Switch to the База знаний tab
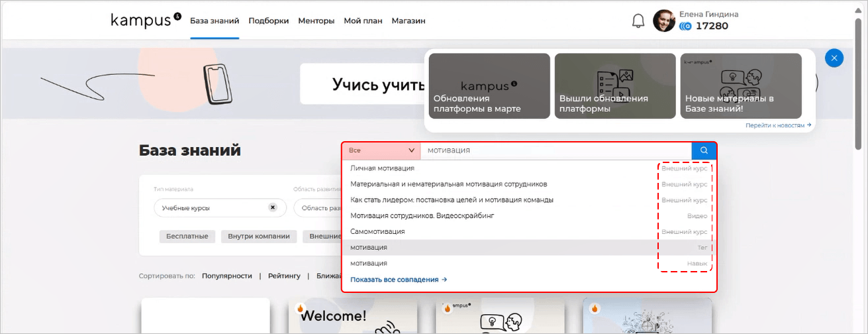Screen dimensions: 868x334 click(215, 21)
